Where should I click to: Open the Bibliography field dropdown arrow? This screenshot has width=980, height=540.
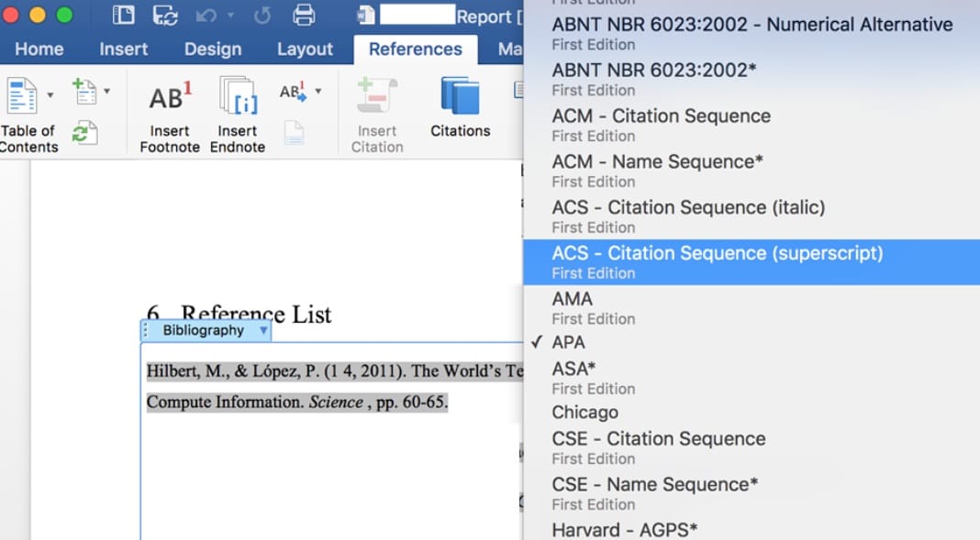263,330
